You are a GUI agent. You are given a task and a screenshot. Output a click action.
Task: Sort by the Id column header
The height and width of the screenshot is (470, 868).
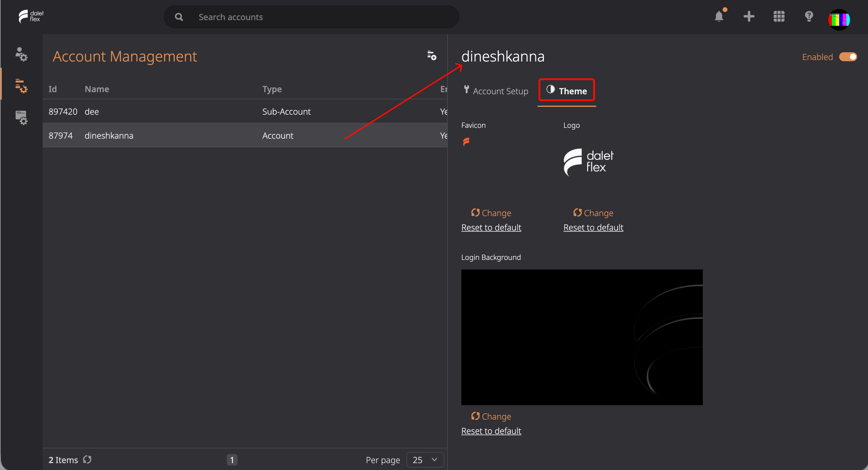click(53, 89)
